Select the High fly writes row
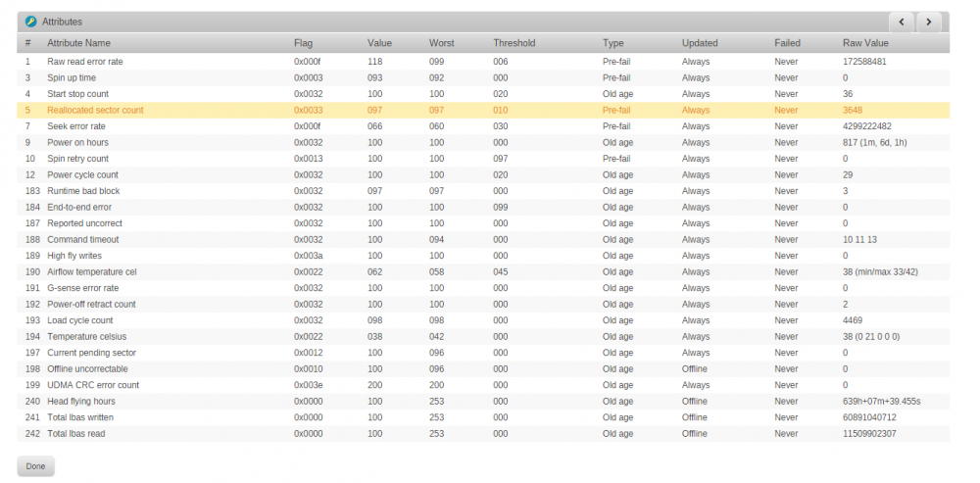 (483, 256)
